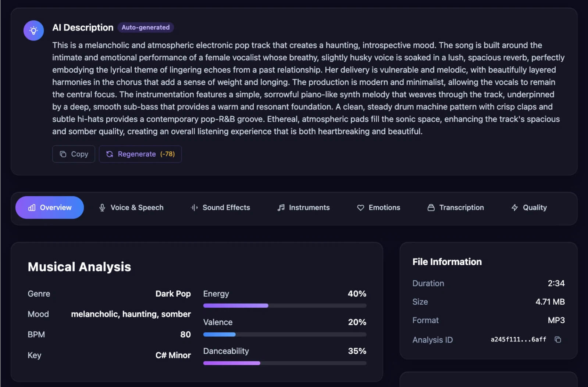This screenshot has width=588, height=387.
Task: Click the Danceability value 35%
Action: (x=357, y=351)
